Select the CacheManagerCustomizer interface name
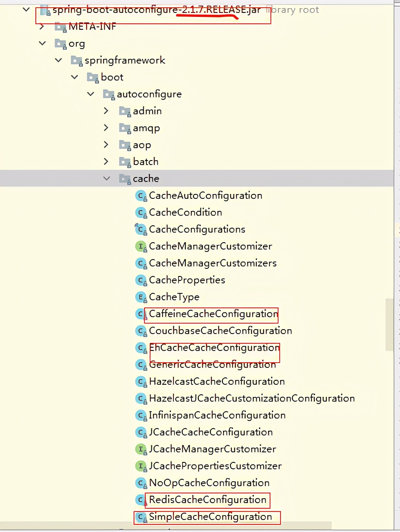Image resolution: width=400 pixels, height=532 pixels. click(210, 246)
